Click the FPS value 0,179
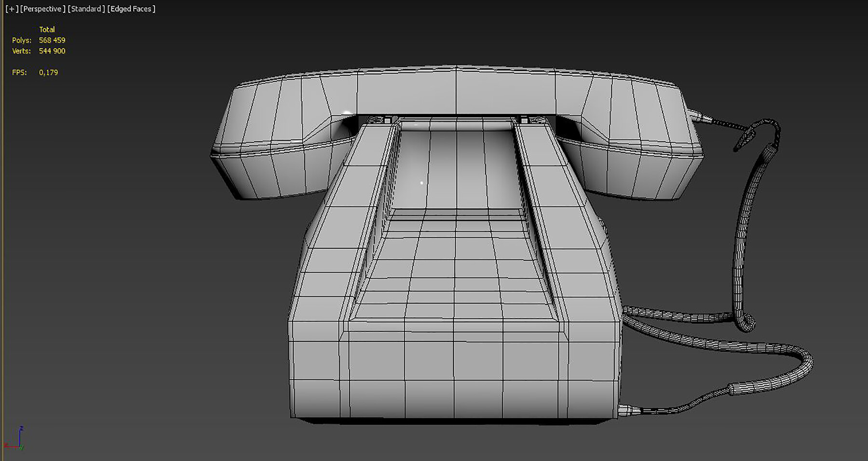The width and height of the screenshot is (868, 461). tap(48, 72)
